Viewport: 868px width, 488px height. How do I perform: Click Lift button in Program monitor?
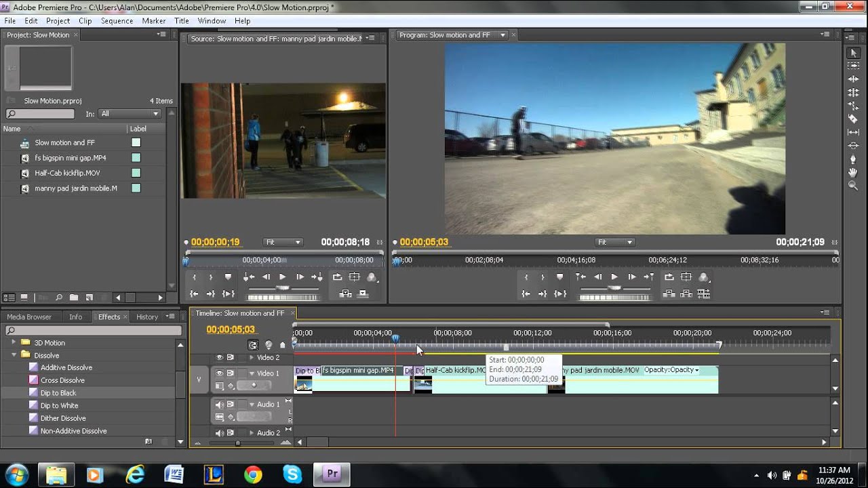point(669,293)
